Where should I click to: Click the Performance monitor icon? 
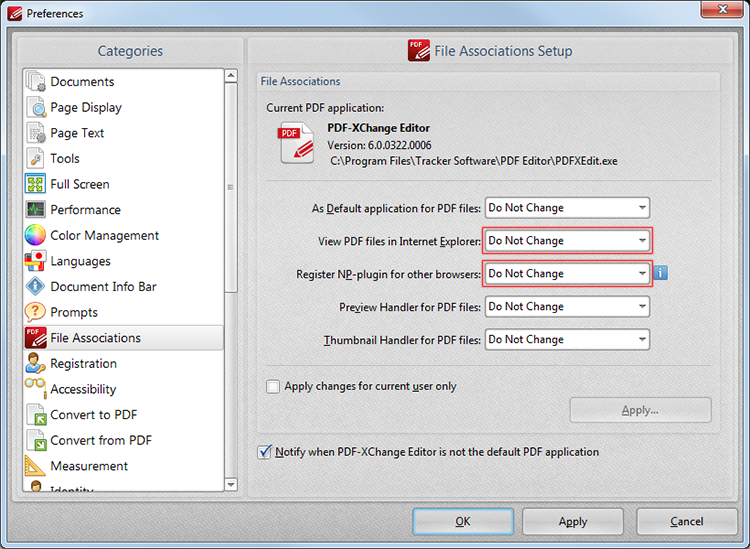coord(35,209)
